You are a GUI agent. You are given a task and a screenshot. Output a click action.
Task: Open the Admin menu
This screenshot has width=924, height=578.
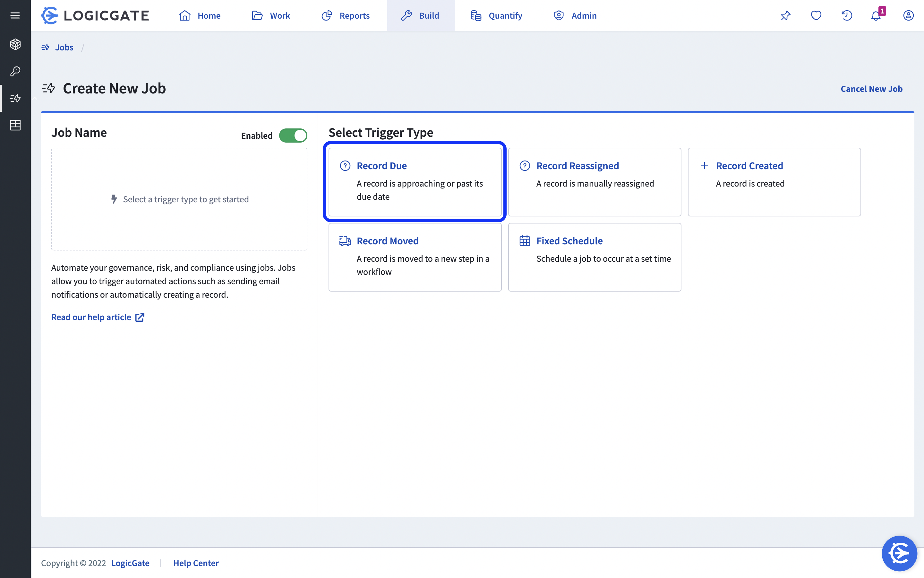[575, 15]
